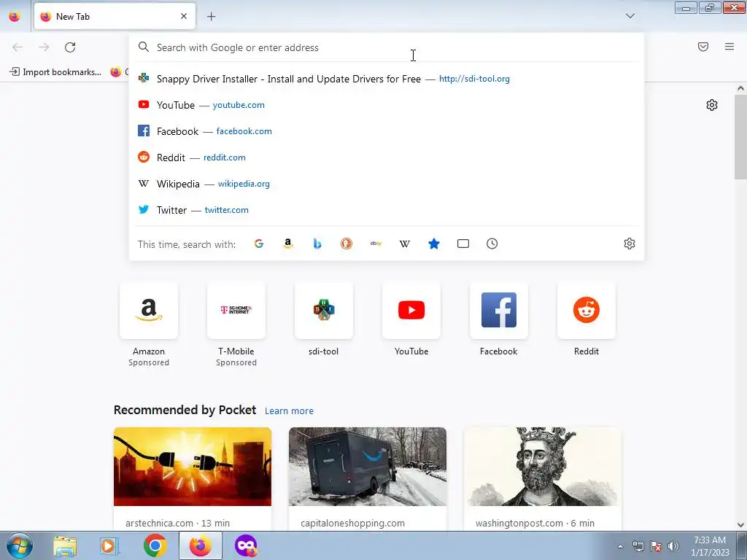This screenshot has width=747, height=560.
Task: Open the Firefox application menu
Action: [729, 47]
